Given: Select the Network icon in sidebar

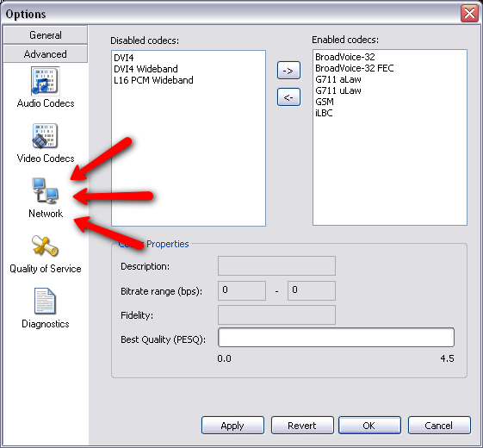Looking at the screenshot, I should 46,191.
